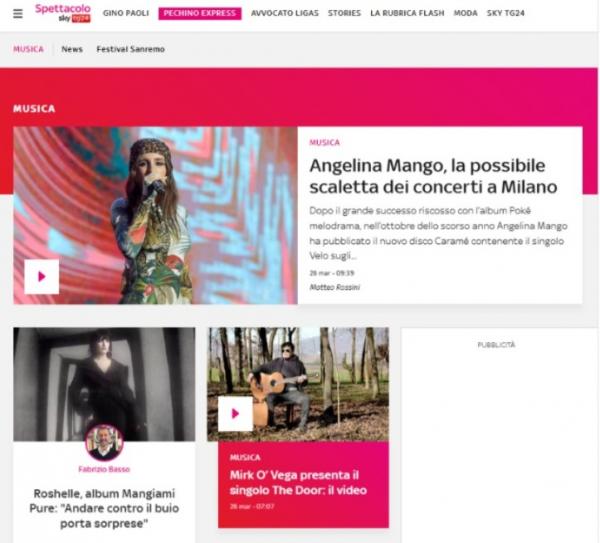This screenshot has height=543, width=600.
Task: Play the Mirk O' Vega video
Action: 235,414
